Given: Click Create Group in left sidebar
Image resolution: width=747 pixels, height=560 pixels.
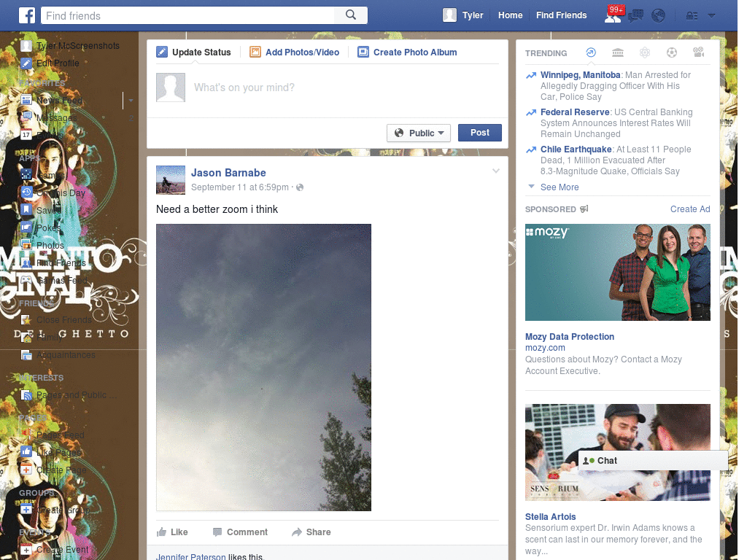Looking at the screenshot, I should point(63,510).
